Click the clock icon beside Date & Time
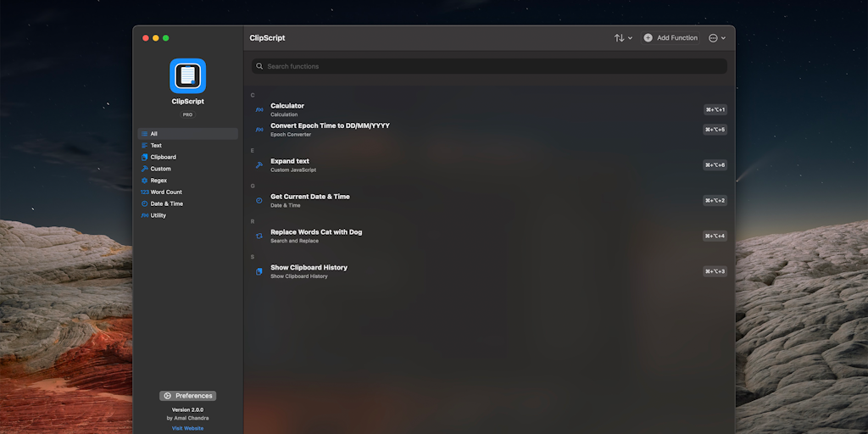This screenshot has width=868, height=434. point(144,203)
